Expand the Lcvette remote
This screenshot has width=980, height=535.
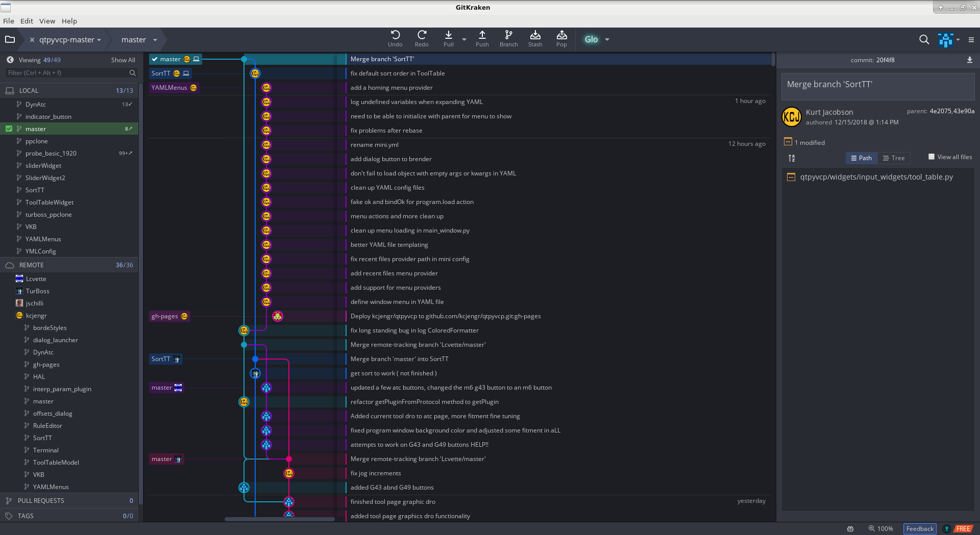tap(69, 279)
